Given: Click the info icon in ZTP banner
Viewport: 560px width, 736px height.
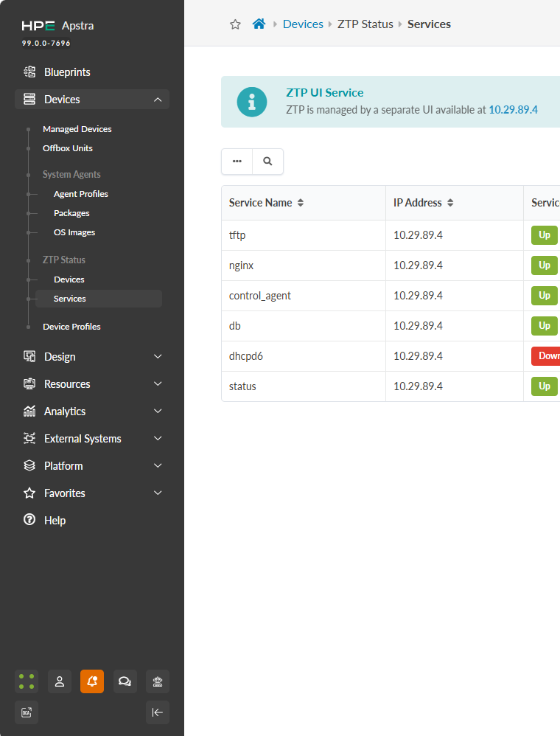Looking at the screenshot, I should point(252,102).
